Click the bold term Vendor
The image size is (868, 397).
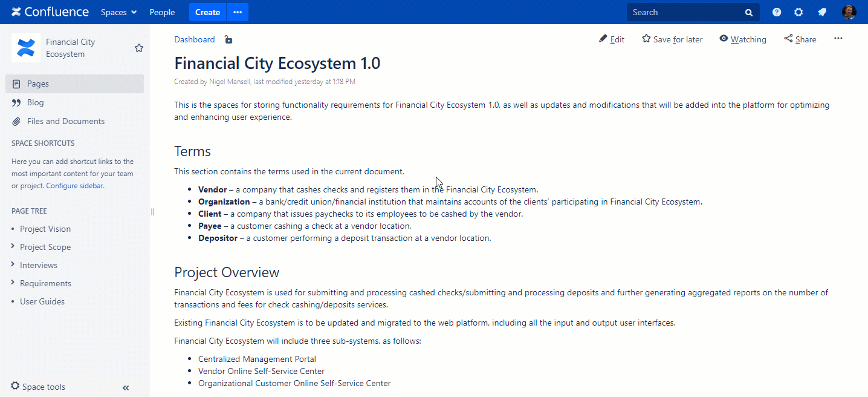pos(213,189)
